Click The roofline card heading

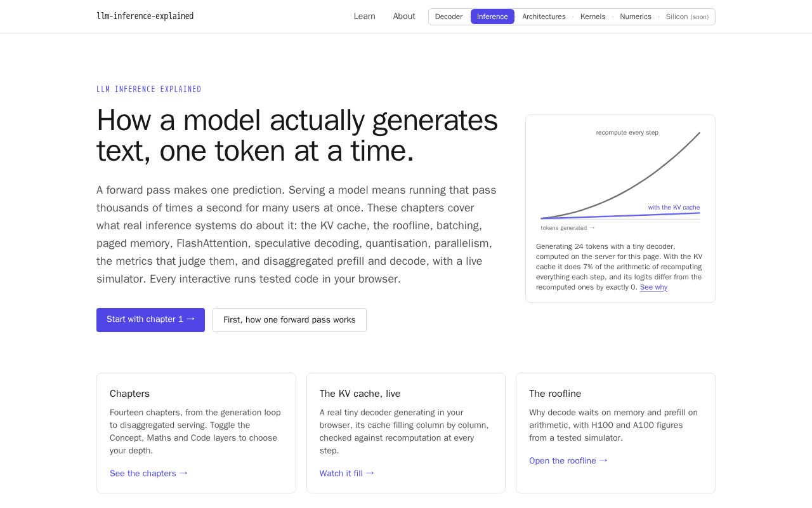tap(555, 394)
